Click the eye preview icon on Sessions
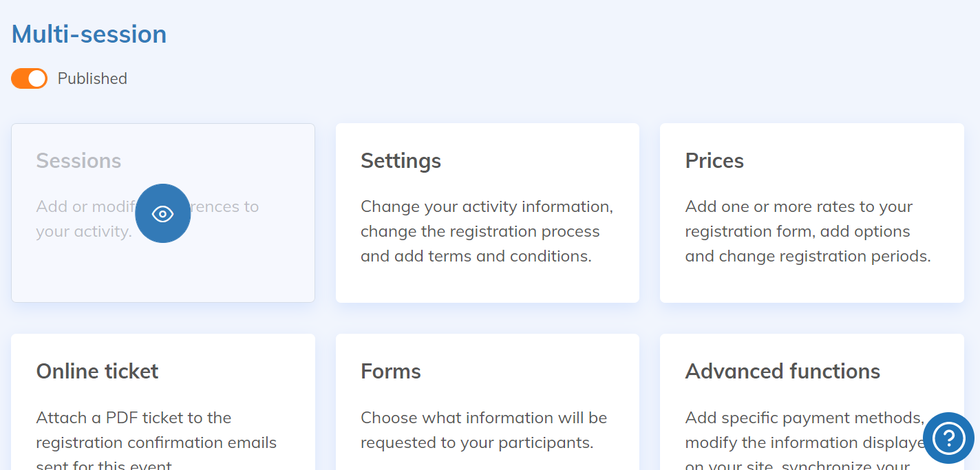Image resolution: width=980 pixels, height=470 pixels. tap(162, 213)
